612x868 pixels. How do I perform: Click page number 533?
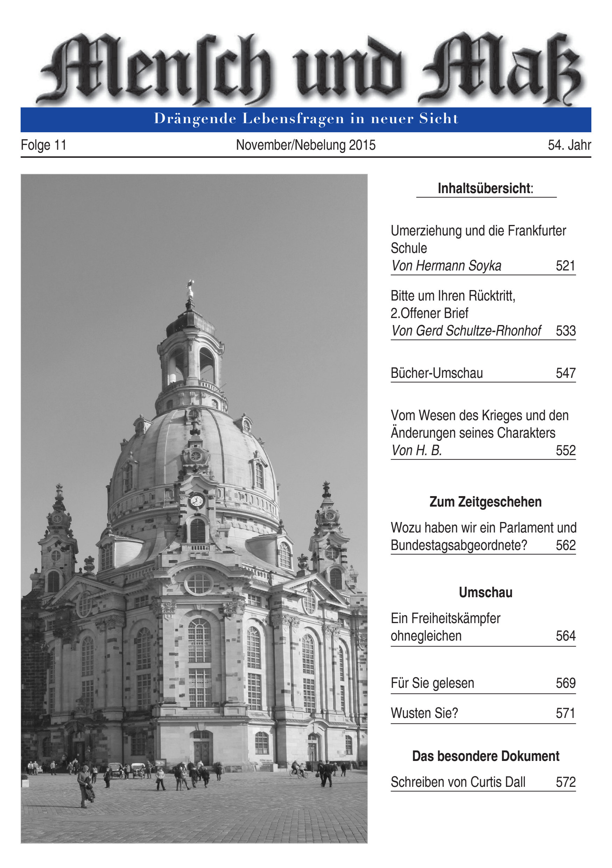[x=565, y=331]
